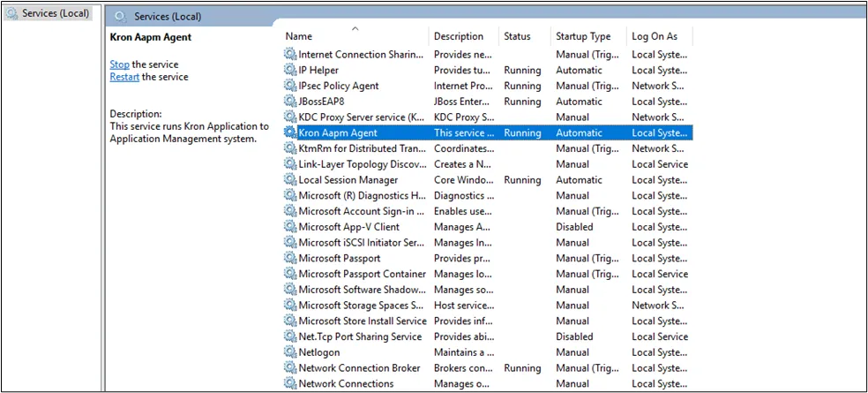Select the Netlogon service name
Viewport: 868px width, 393px height.
[319, 352]
